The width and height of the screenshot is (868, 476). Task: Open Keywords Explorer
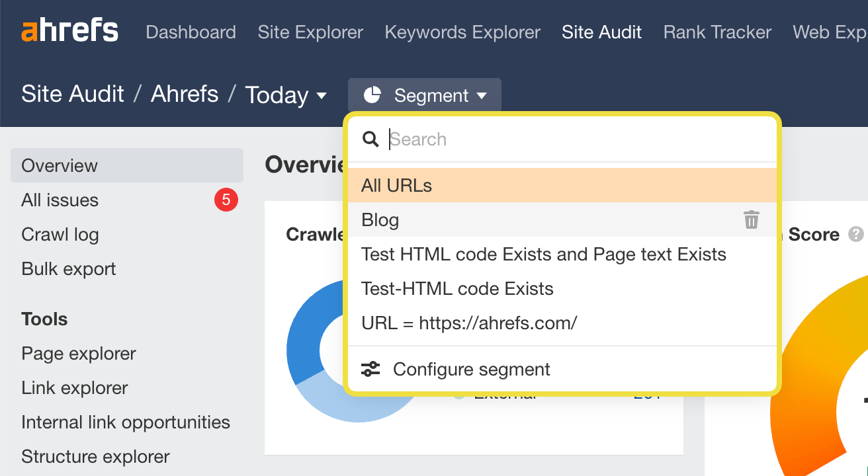(462, 32)
